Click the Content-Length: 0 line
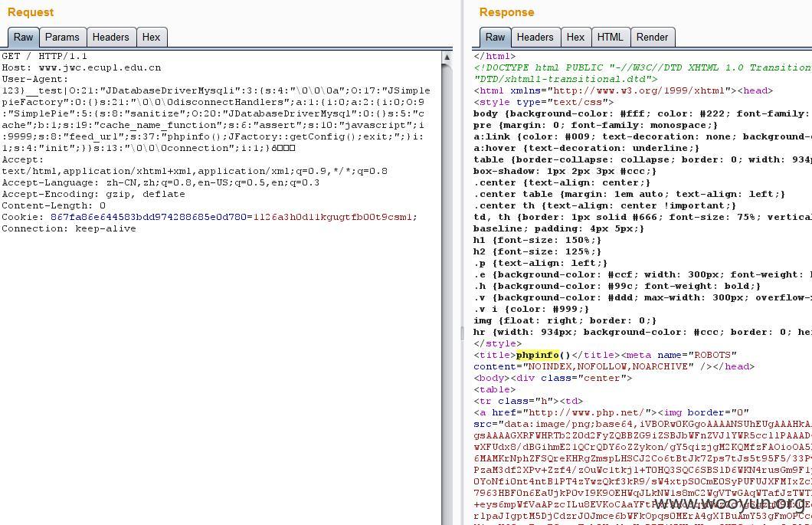Viewport: 812px width, 525px height. click(x=54, y=205)
